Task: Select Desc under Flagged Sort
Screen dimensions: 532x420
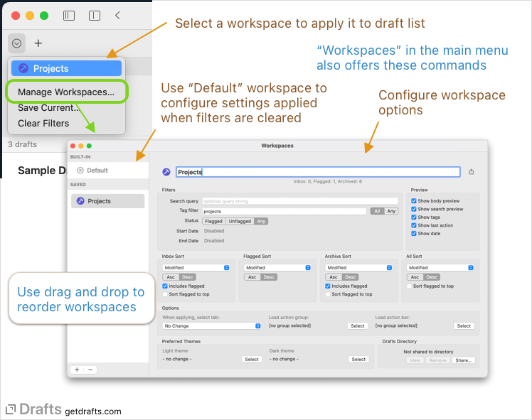Action: [x=269, y=277]
